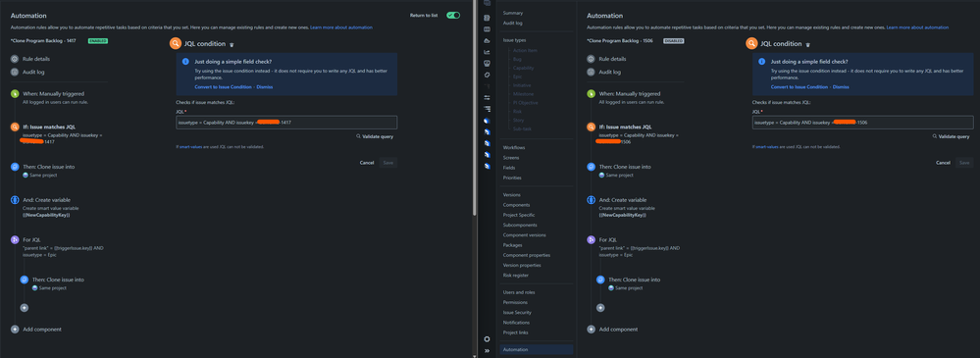The height and width of the screenshot is (358, 980).
Task: Click the JQL input field ending in 1417
Action: point(286,123)
